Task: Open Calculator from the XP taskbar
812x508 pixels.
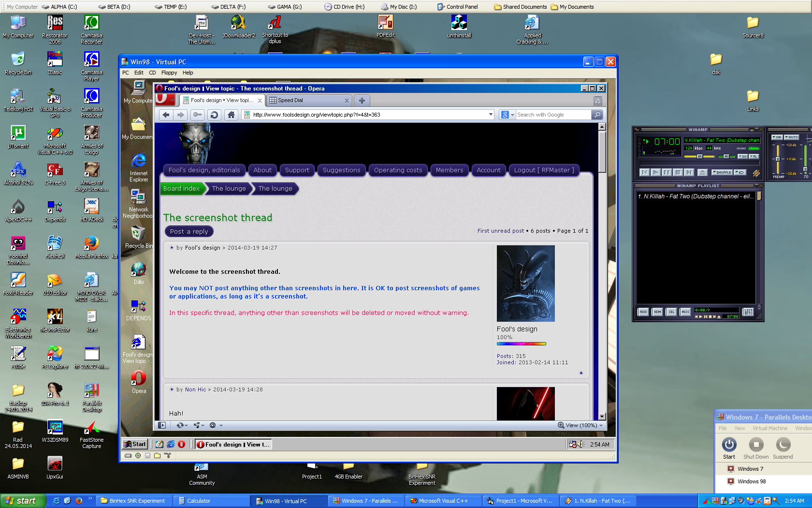Action: (211, 501)
